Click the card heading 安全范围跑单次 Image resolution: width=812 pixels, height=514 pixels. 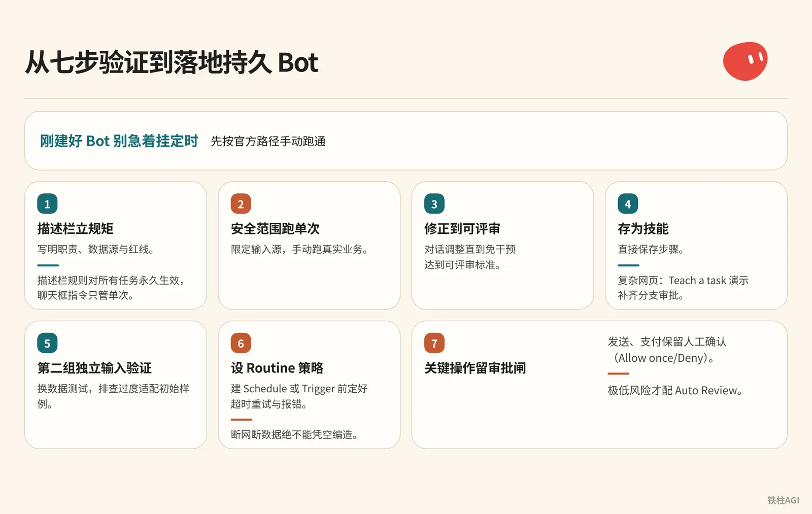(x=275, y=229)
